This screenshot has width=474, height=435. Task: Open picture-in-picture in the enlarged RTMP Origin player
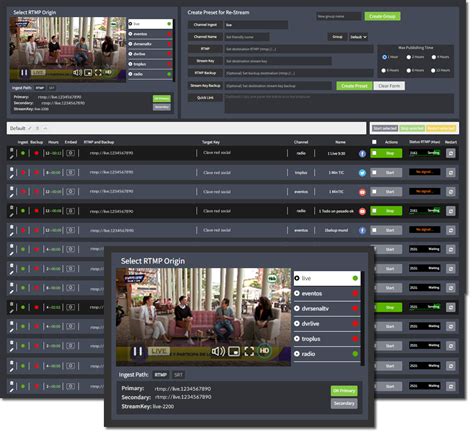pyautogui.click(x=234, y=351)
